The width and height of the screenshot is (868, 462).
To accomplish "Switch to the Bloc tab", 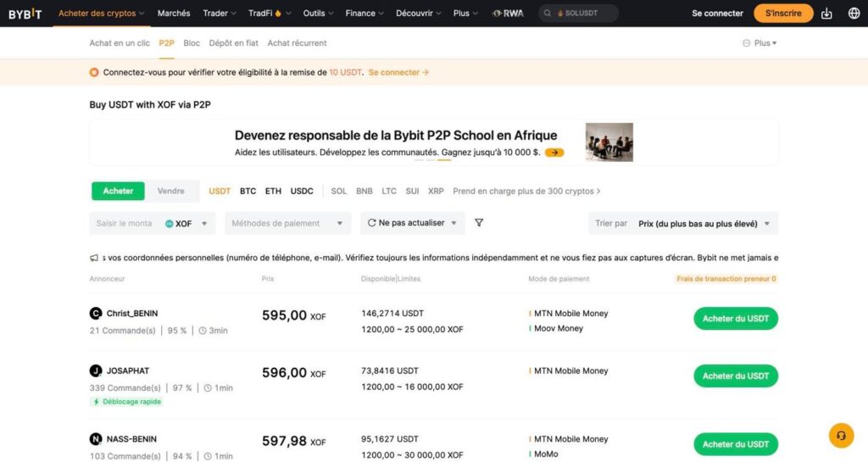I will coord(192,43).
